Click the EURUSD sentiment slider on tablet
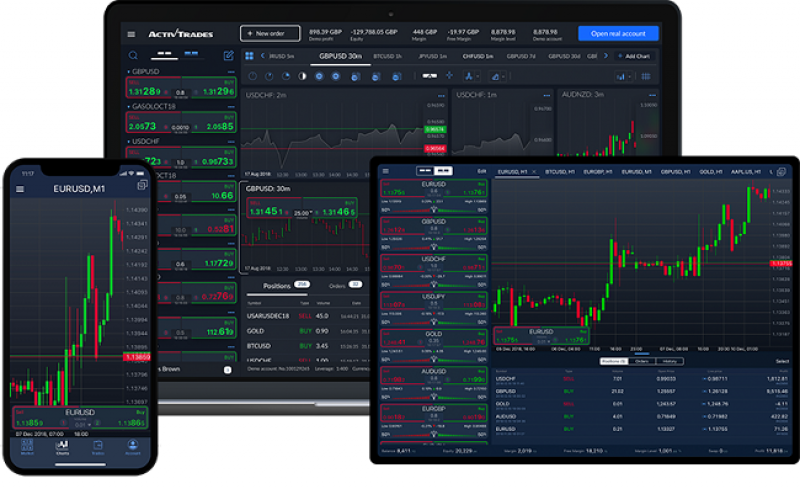This screenshot has width=800, height=489. click(x=434, y=210)
